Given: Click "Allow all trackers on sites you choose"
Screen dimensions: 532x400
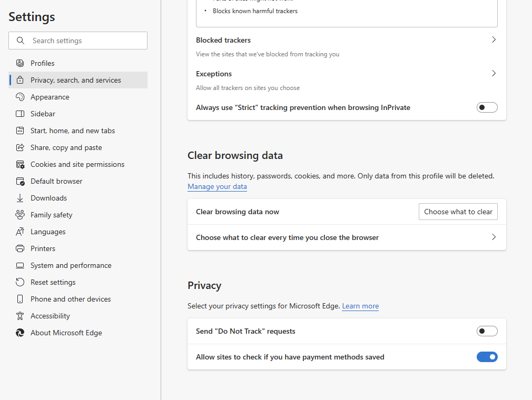Looking at the screenshot, I should 248,88.
